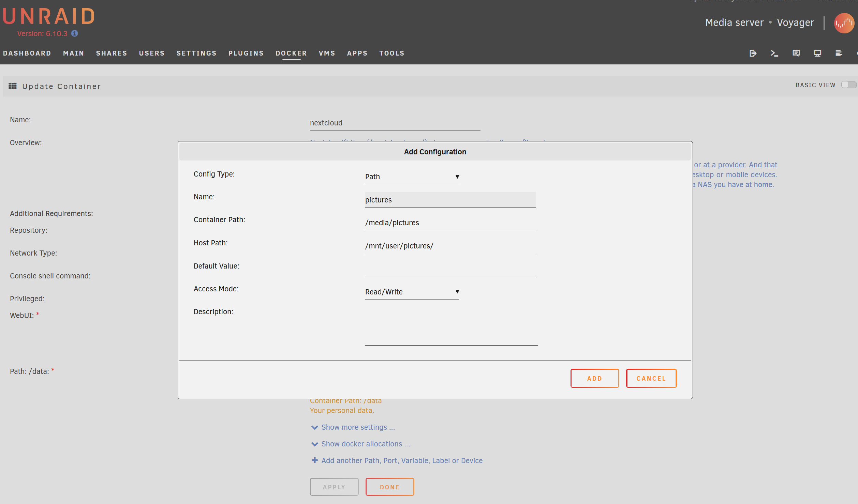The width and height of the screenshot is (858, 504).
Task: Open the Main tab
Action: 74,53
